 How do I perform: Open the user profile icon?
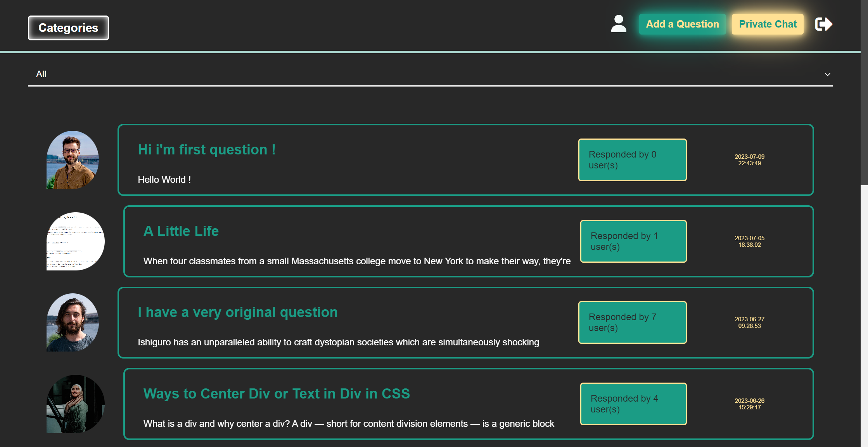pyautogui.click(x=618, y=24)
